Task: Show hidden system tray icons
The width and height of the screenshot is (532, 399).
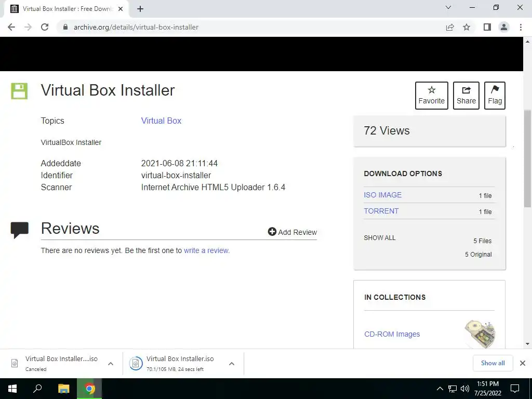Action: (x=440, y=389)
